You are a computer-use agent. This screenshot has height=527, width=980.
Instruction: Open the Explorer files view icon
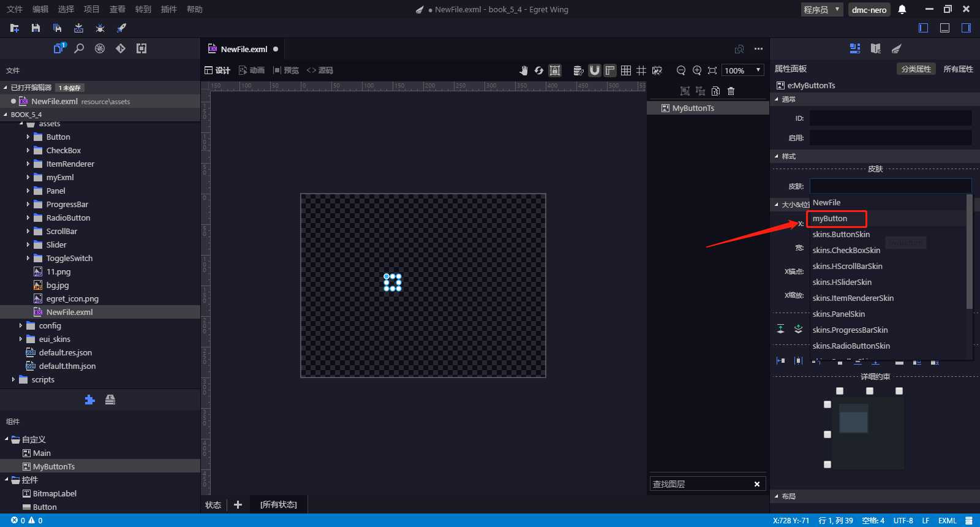pos(59,48)
